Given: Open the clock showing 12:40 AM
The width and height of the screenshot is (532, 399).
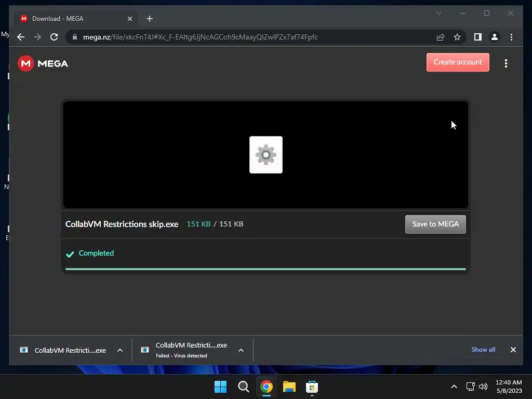Looking at the screenshot, I should (x=509, y=387).
